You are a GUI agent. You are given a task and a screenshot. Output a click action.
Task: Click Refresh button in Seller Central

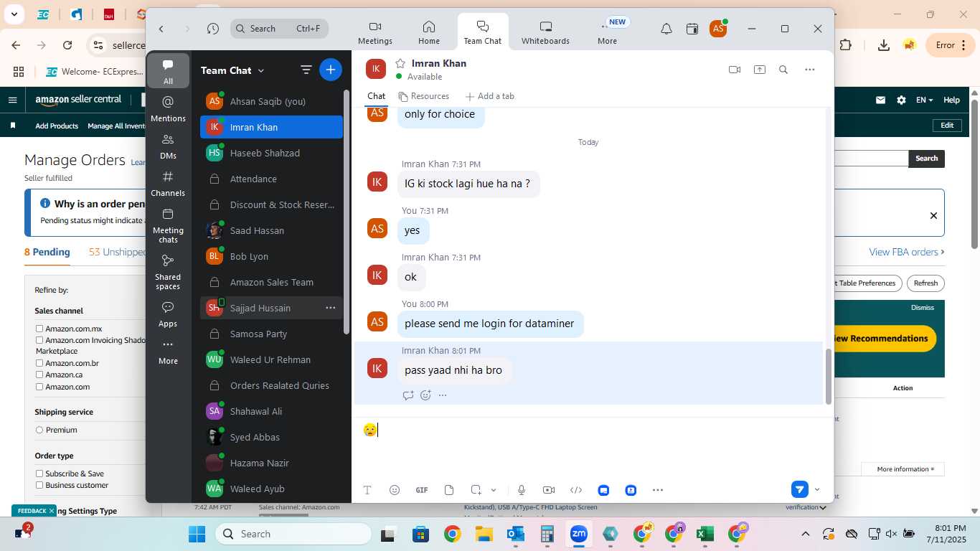(x=925, y=283)
